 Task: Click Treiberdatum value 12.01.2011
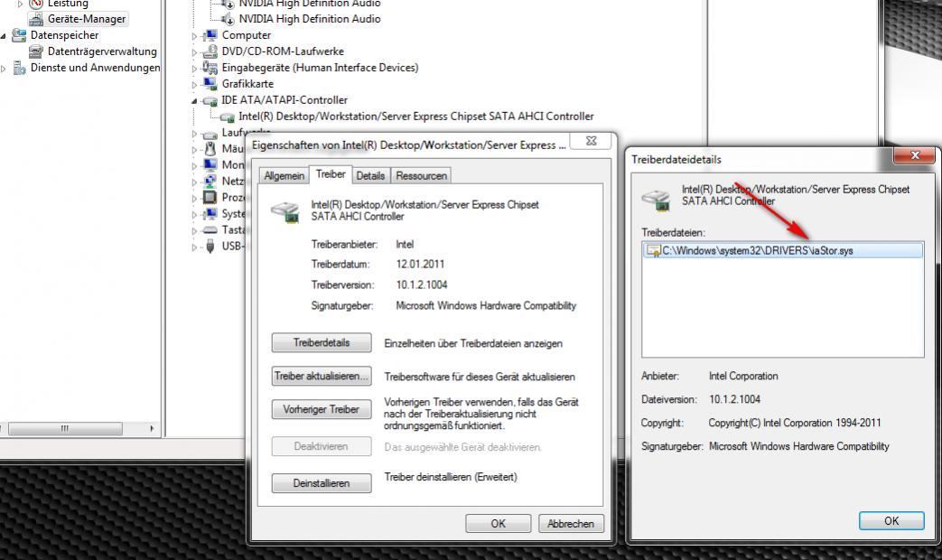(x=420, y=264)
